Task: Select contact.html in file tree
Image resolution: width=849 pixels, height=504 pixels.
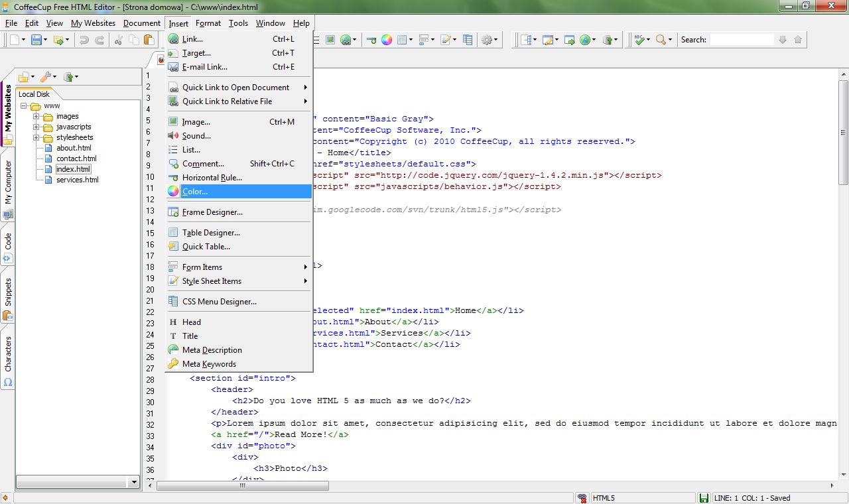Action: coord(76,159)
